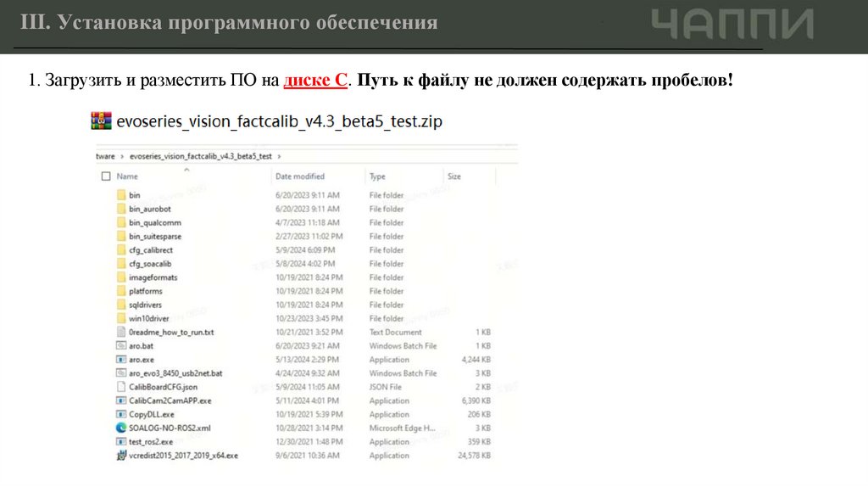
Task: Click the bin_aurobot folder icon
Action: (x=121, y=209)
